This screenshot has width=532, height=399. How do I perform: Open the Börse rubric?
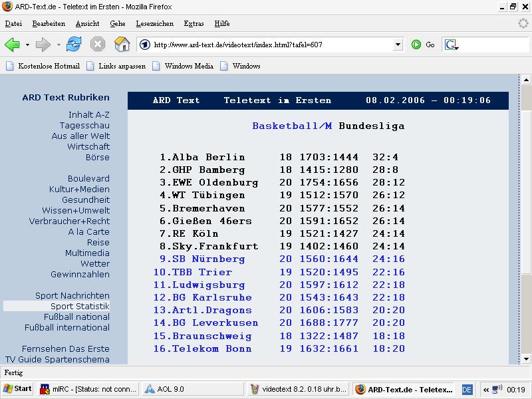tap(98, 157)
